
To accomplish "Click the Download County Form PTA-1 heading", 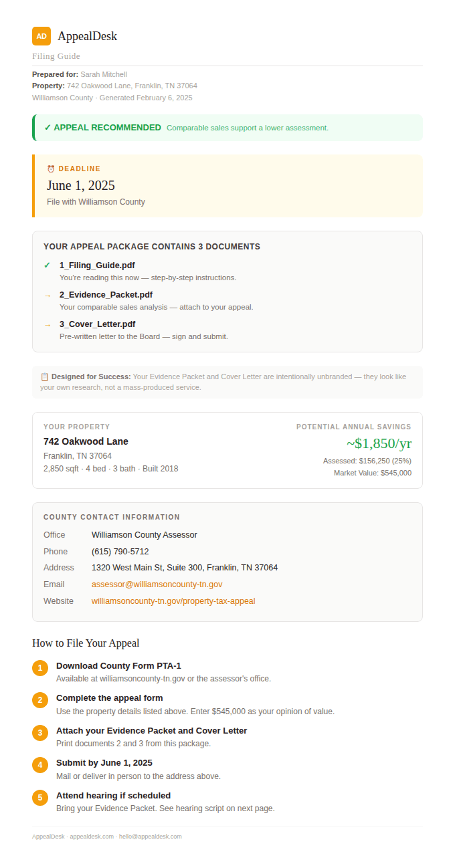I will tap(118, 666).
